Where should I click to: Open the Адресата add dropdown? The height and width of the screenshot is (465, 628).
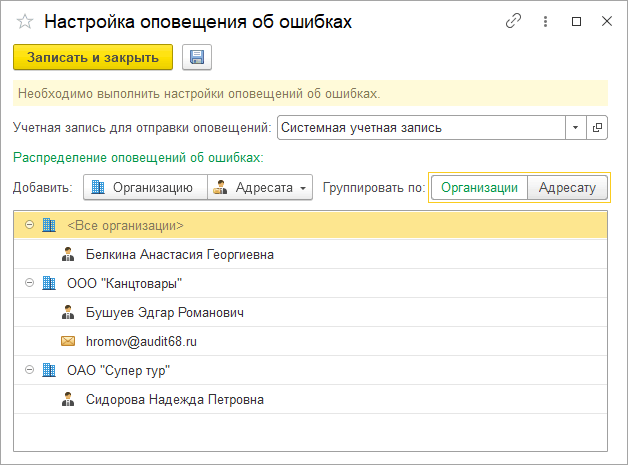[260, 187]
